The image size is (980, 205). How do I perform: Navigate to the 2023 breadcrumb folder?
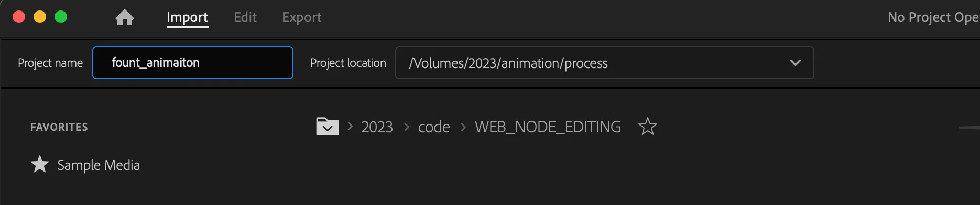[x=377, y=127]
